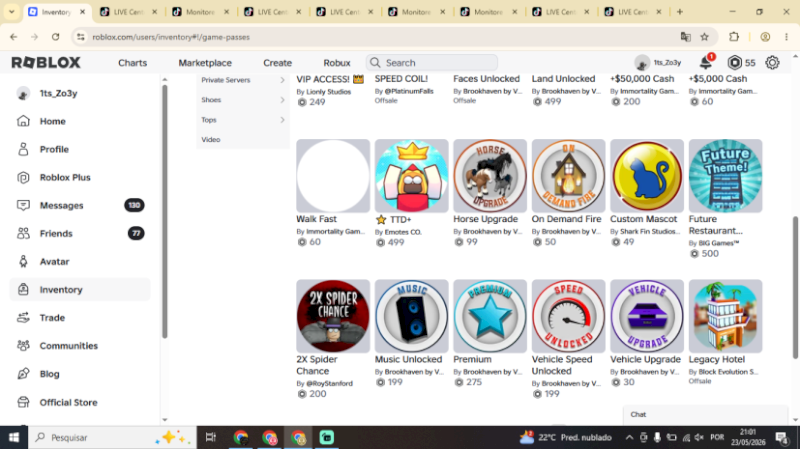
Task: Expand Shoes category
Action: (x=243, y=100)
